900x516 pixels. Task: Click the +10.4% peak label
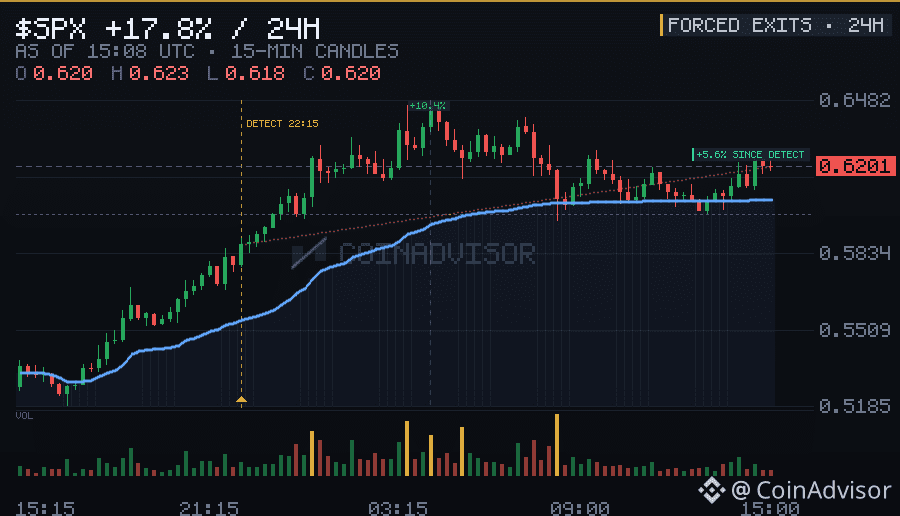coord(428,106)
